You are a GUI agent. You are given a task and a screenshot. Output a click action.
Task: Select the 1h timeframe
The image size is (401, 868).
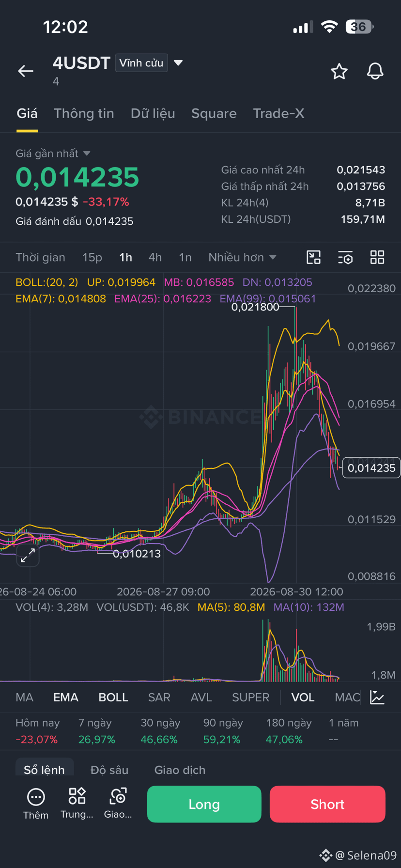125,257
